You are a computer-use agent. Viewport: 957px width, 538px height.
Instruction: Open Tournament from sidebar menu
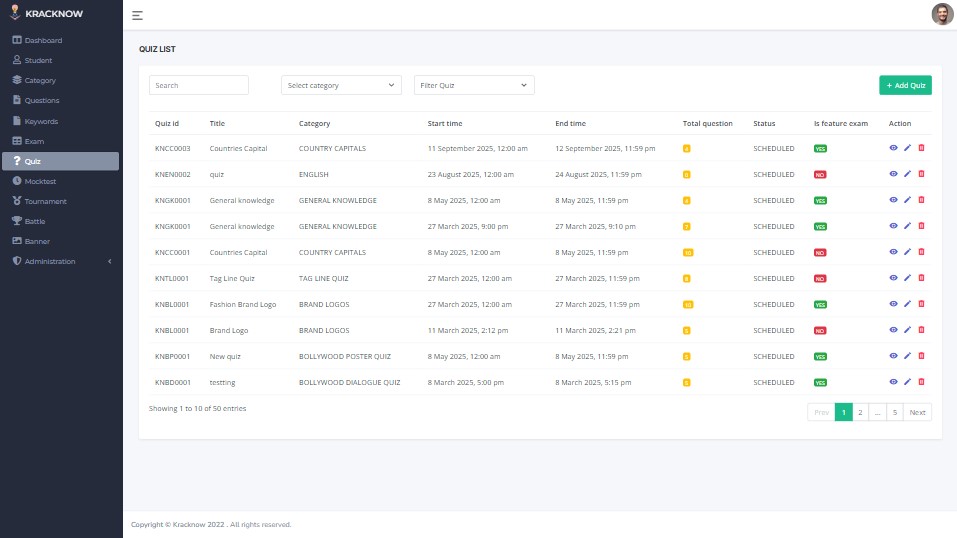pos(45,201)
